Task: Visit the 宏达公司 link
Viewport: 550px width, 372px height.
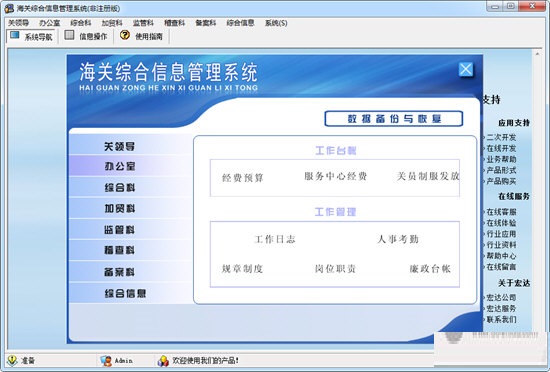Action: click(501, 297)
